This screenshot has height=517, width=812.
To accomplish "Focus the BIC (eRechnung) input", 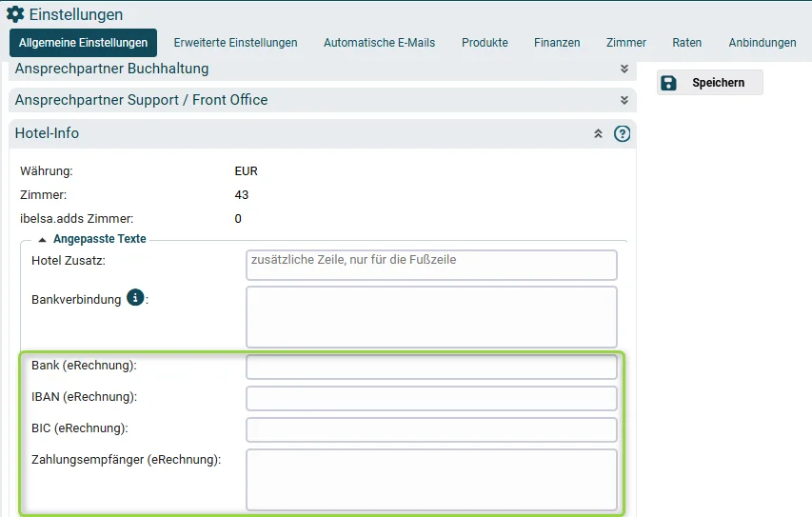I will 431,430.
